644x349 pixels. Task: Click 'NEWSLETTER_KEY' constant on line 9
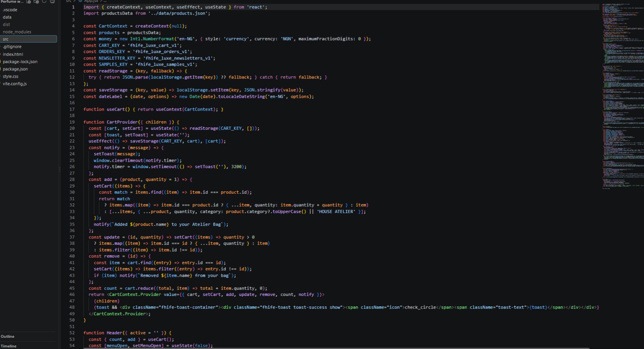(x=117, y=58)
